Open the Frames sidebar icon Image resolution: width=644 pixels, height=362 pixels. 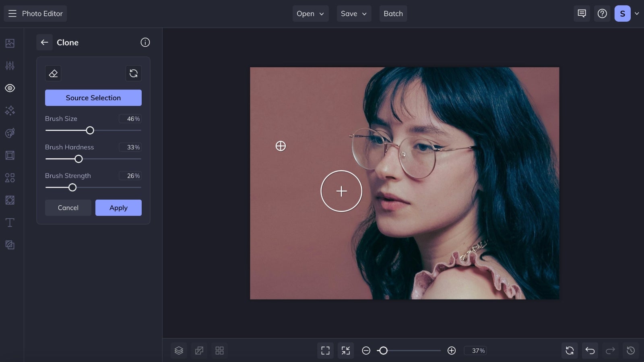[x=10, y=155]
